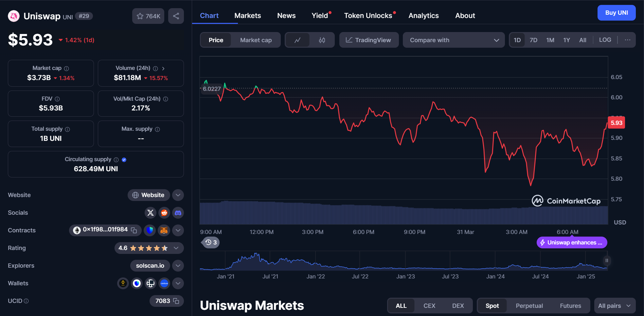644x316 pixels.
Task: Switch to candlestick chart view
Action: (322, 40)
